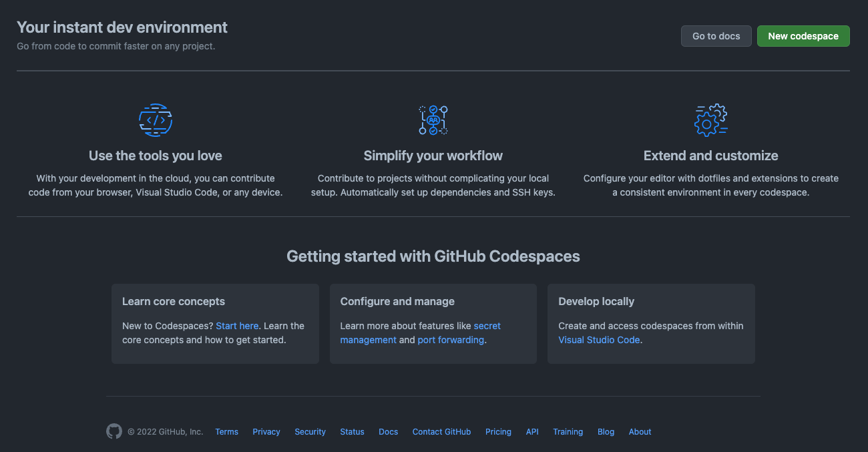Click the 'Configure and manage' card title
This screenshot has height=452, width=868.
click(397, 302)
